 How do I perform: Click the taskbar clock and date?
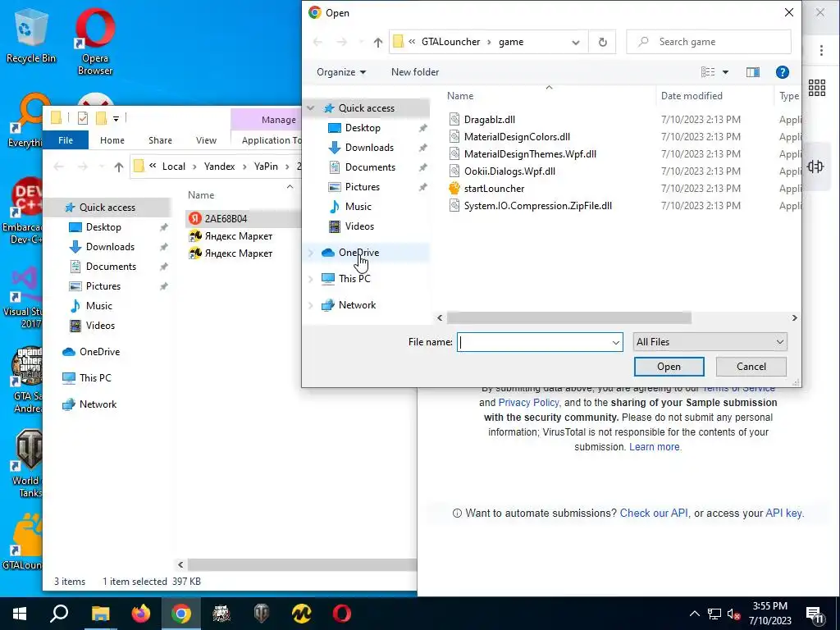[x=769, y=614]
